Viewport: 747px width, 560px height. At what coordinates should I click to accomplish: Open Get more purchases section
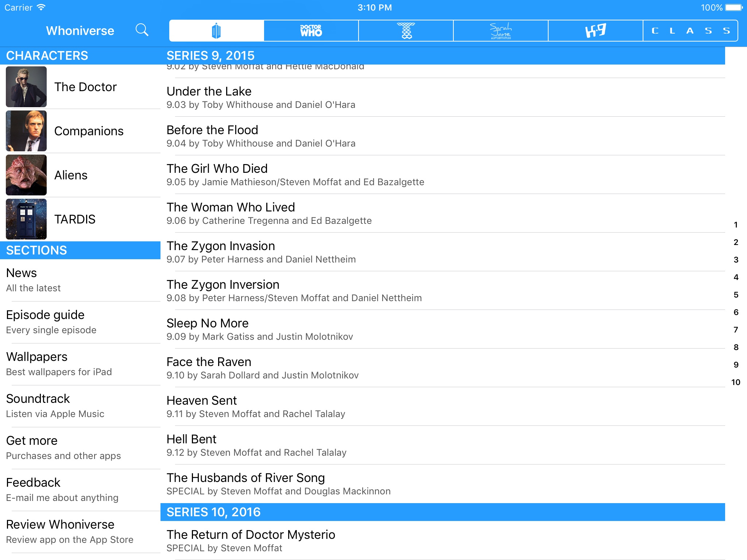pyautogui.click(x=80, y=448)
